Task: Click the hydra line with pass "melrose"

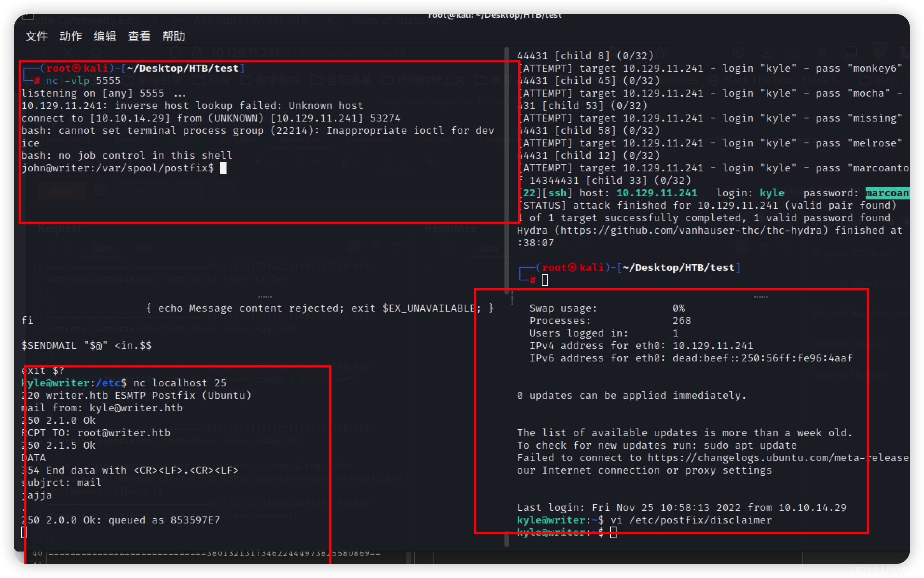Action: pos(710,143)
